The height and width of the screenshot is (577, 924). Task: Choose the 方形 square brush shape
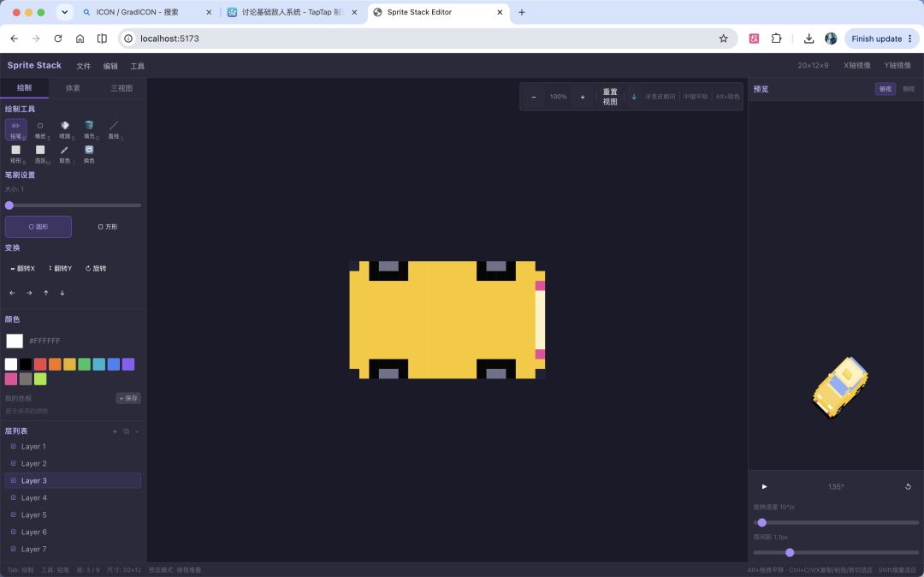coord(108,227)
